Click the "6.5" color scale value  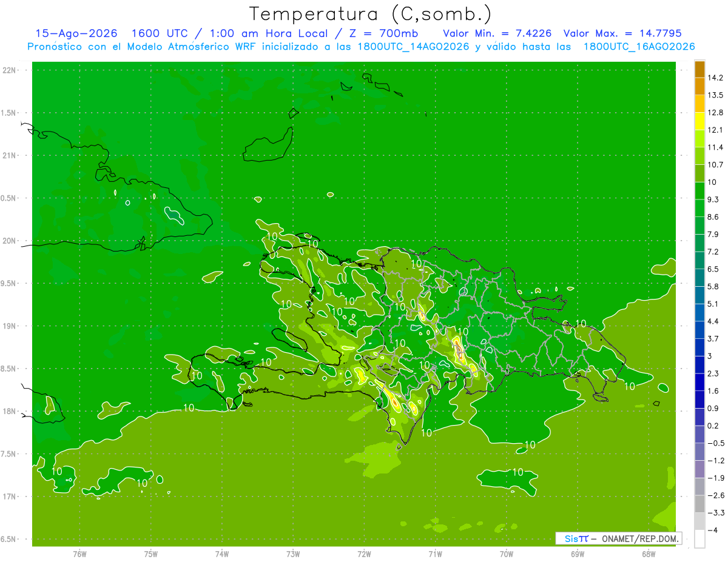point(713,269)
